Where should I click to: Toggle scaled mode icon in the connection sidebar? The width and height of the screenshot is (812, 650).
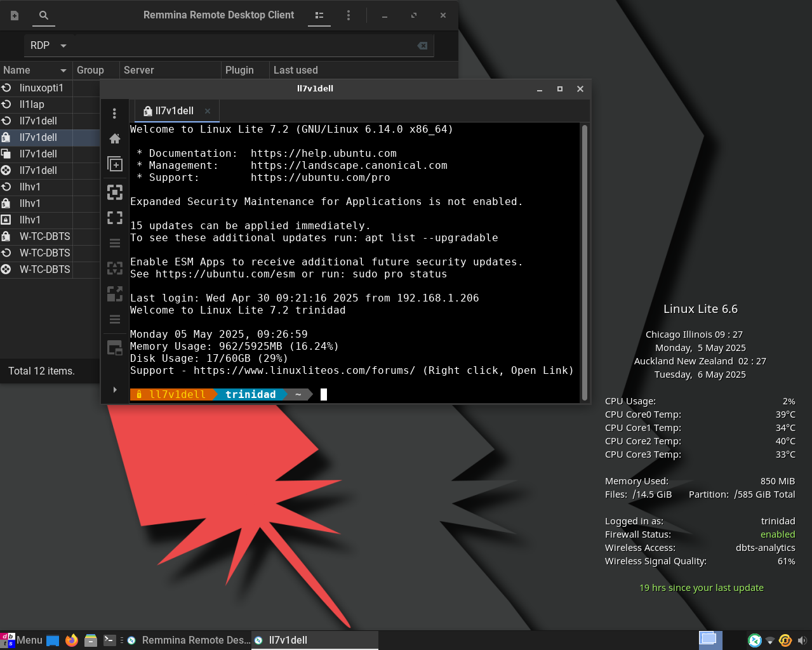(115, 293)
